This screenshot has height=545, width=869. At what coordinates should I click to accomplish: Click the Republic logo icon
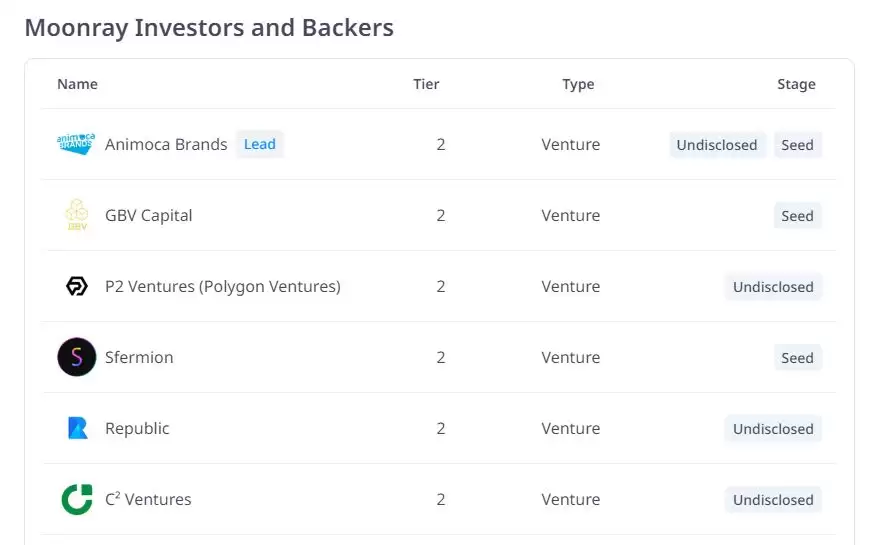(76, 429)
